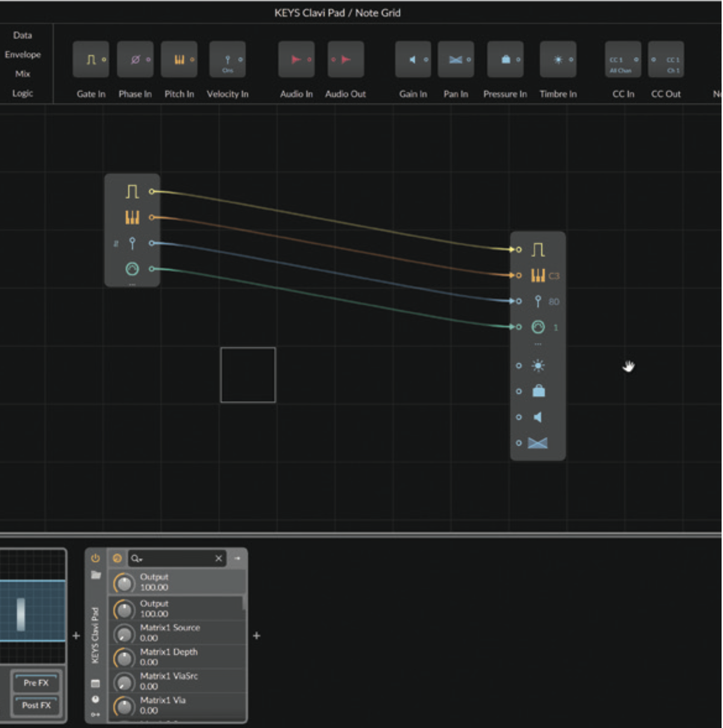Select the Logic module category
This screenshot has width=723, height=728.
click(23, 93)
